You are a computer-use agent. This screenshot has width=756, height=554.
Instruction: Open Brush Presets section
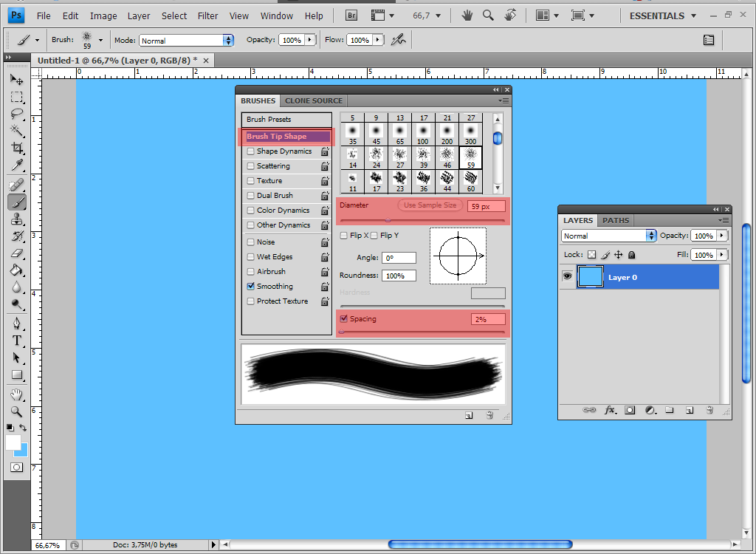tap(286, 119)
